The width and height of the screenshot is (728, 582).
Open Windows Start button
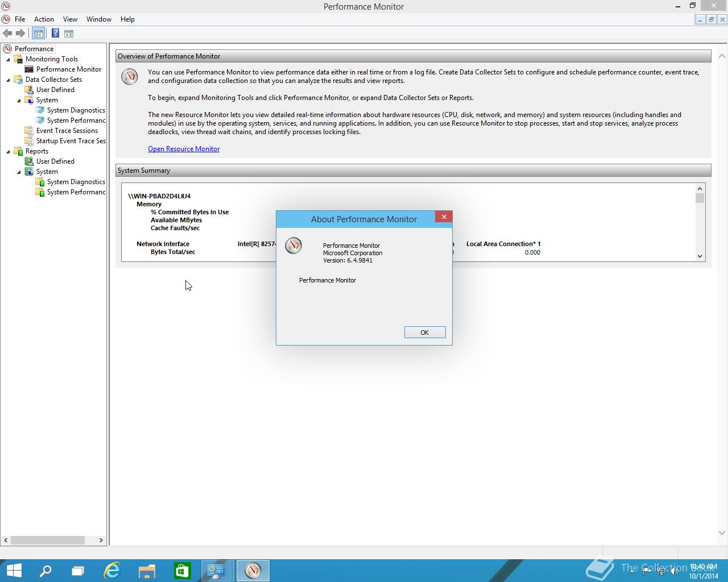click(x=14, y=571)
